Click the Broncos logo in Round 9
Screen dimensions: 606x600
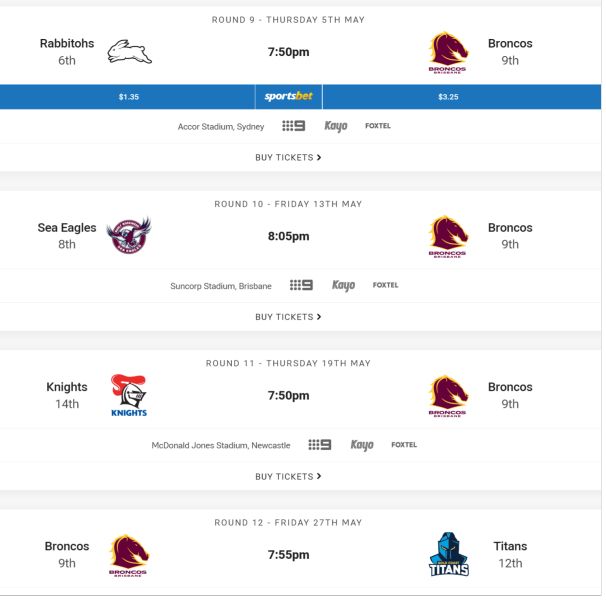448,52
